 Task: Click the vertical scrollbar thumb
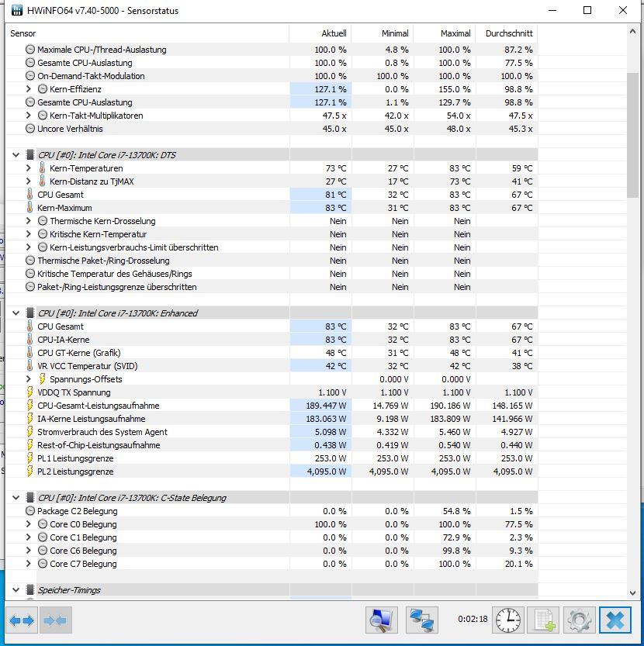pyautogui.click(x=632, y=135)
